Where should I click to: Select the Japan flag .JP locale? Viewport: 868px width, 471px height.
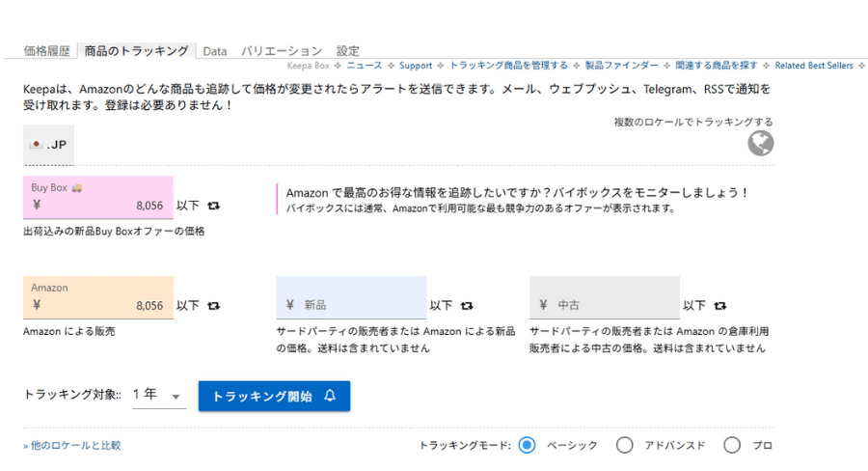click(48, 145)
